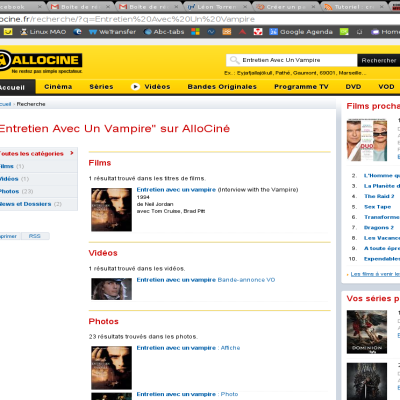The image size is (400, 400).
Task: Click the red triangle bookmark icon
Action: click(x=242, y=32)
